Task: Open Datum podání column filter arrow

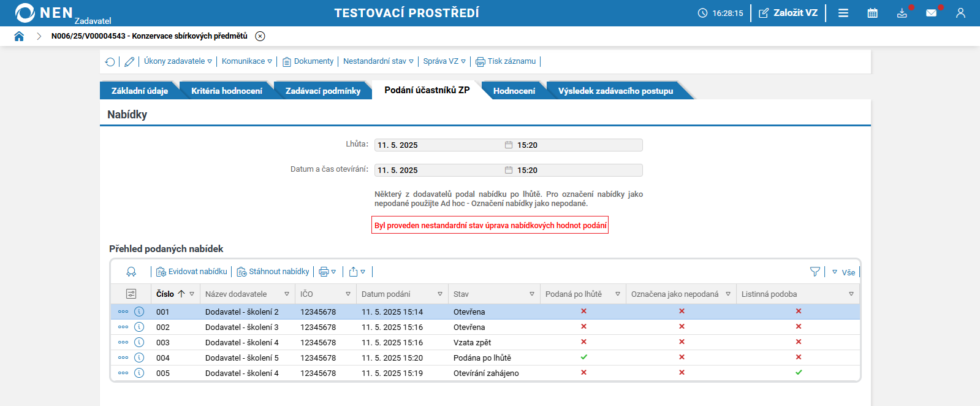Action: tap(440, 294)
